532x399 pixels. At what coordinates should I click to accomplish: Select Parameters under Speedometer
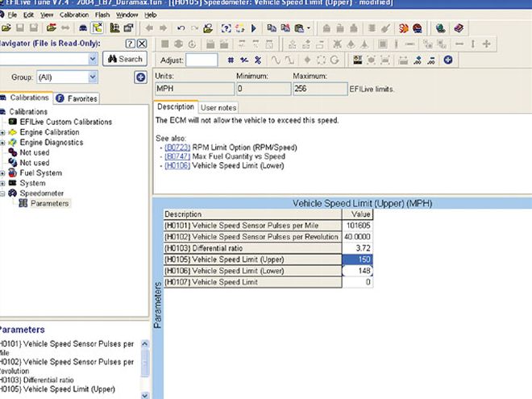pos(49,204)
